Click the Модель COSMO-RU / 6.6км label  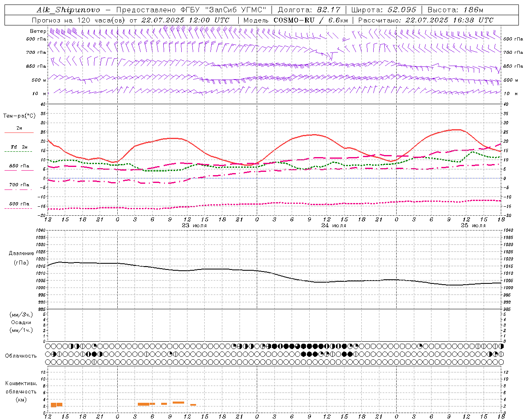point(295,20)
